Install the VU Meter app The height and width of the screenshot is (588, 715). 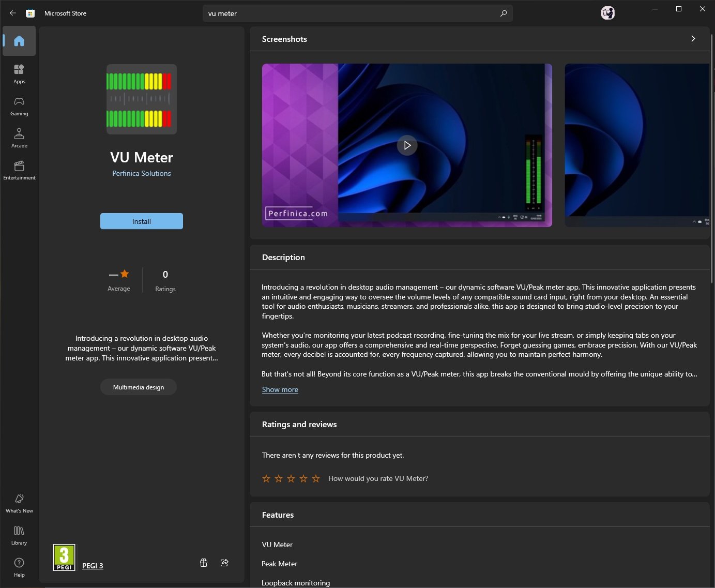pyautogui.click(x=141, y=221)
